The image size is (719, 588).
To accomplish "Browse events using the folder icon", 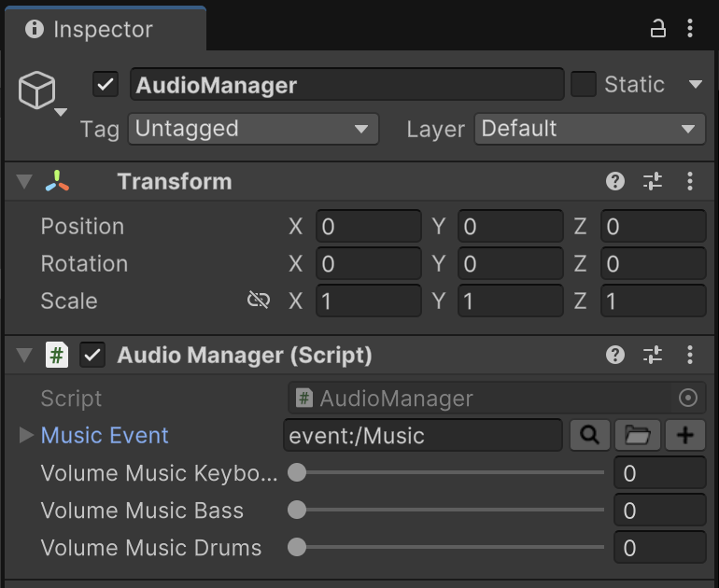I will click(637, 435).
